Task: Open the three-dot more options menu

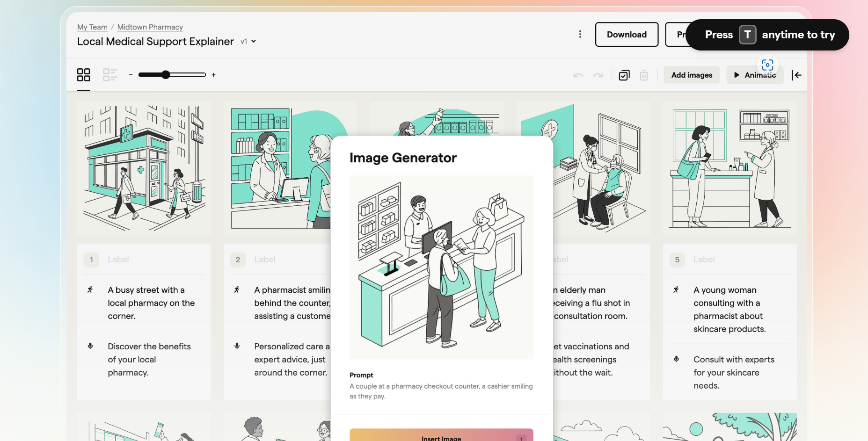Action: (580, 34)
